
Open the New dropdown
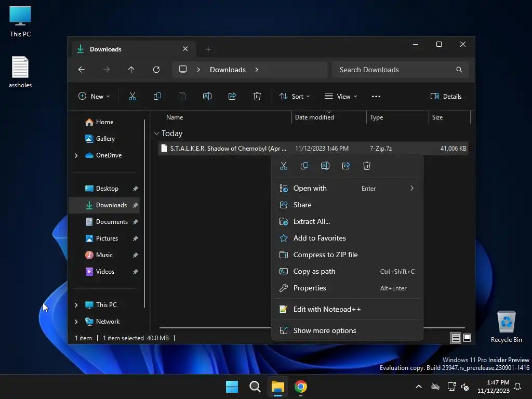[94, 96]
